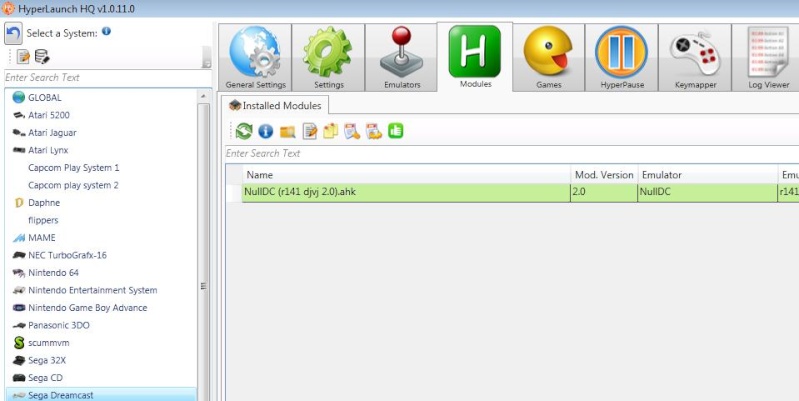
Task: Click the green thumbs-up toolbar icon
Action: click(x=395, y=131)
